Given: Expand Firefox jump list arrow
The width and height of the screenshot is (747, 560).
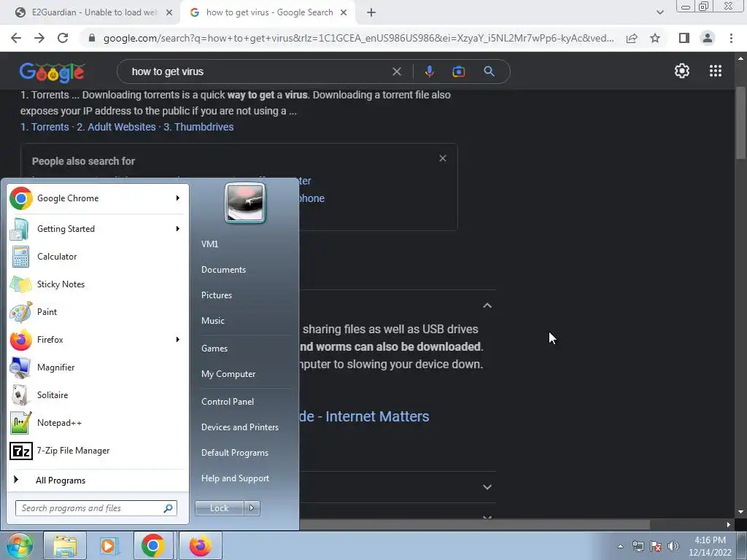Looking at the screenshot, I should click(x=178, y=340).
